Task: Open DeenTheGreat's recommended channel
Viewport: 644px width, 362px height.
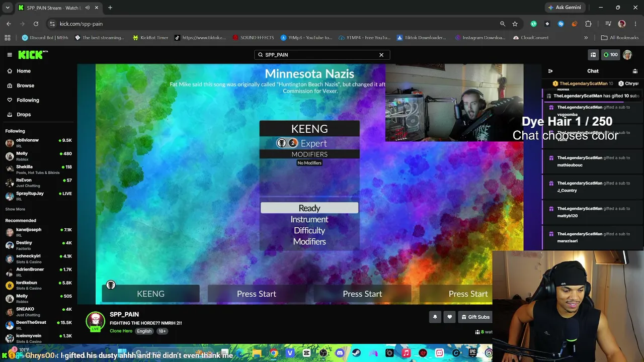Action: tap(38, 325)
